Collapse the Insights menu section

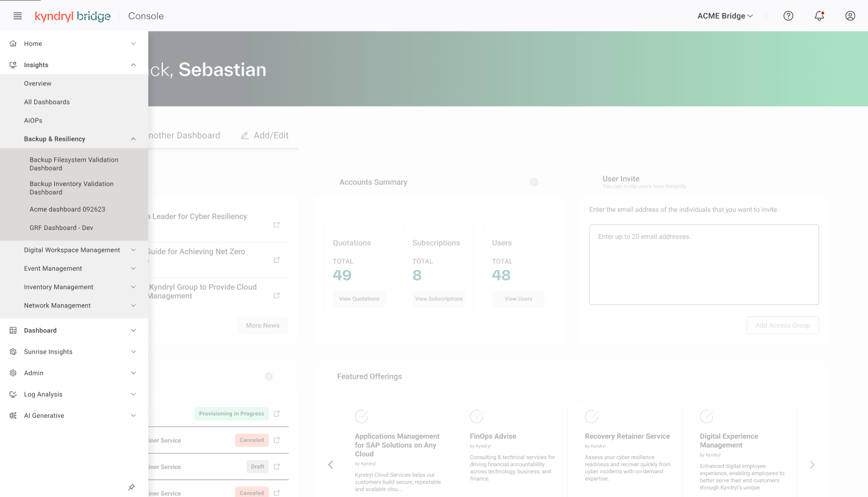74,65
